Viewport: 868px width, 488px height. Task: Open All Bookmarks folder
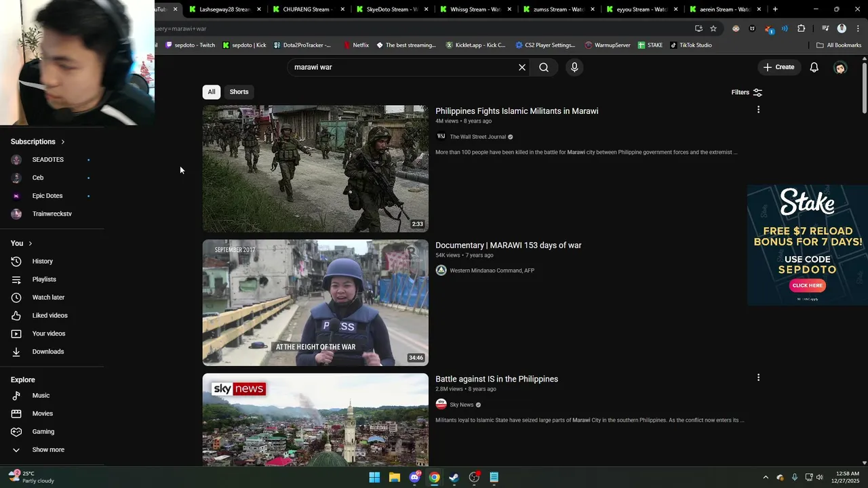(839, 45)
